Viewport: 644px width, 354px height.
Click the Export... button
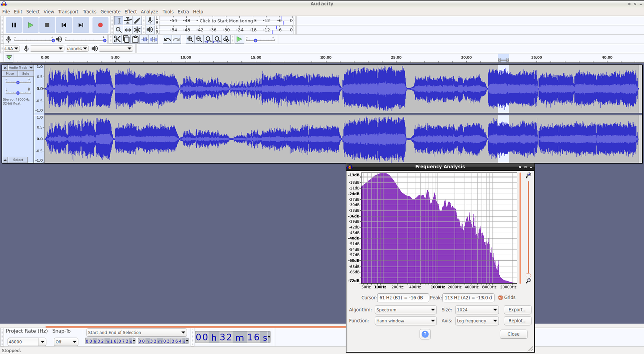point(517,310)
